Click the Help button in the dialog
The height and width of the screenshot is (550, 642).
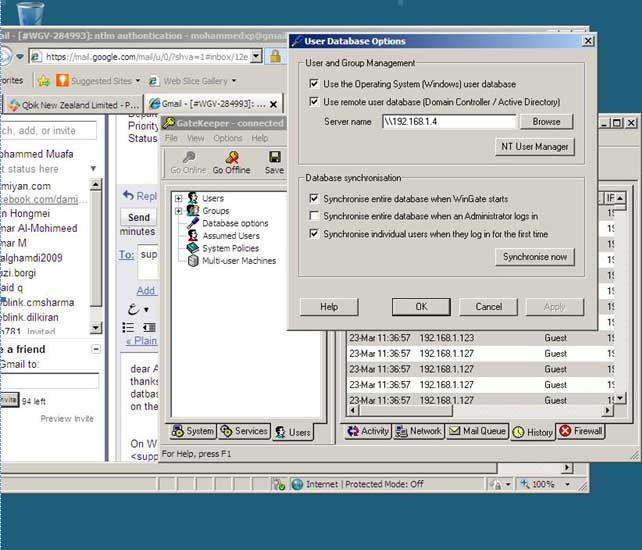pyautogui.click(x=329, y=307)
